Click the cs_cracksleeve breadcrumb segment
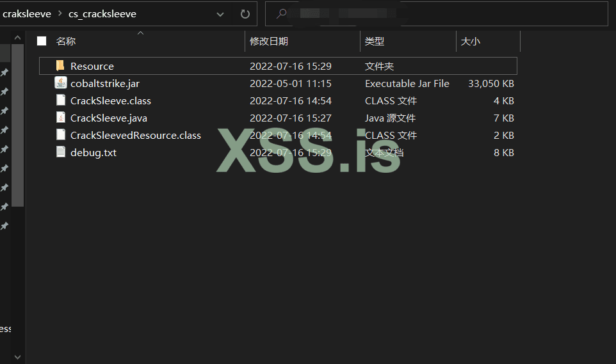 point(102,13)
